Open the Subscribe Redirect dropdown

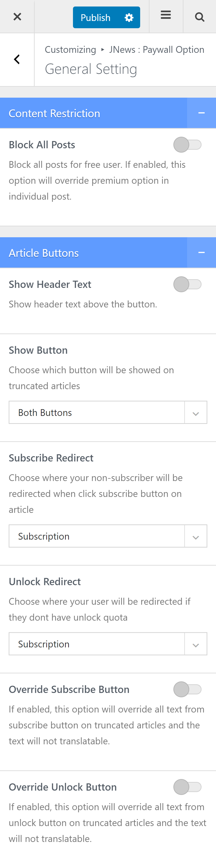click(108, 536)
